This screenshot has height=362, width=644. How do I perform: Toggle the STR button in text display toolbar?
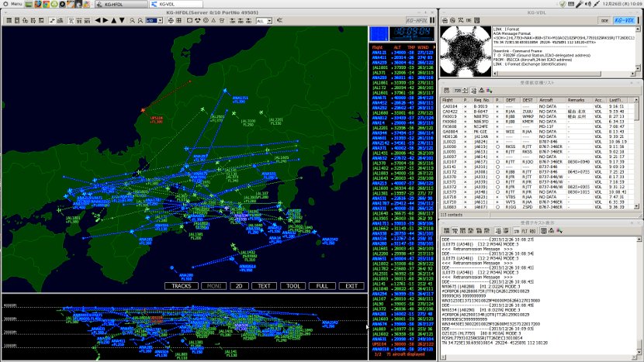516,231
